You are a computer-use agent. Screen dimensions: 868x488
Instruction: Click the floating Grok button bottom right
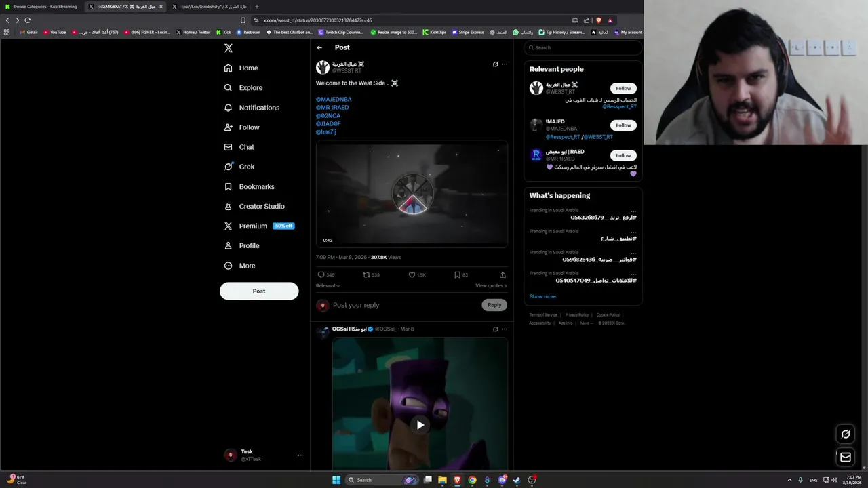846,434
